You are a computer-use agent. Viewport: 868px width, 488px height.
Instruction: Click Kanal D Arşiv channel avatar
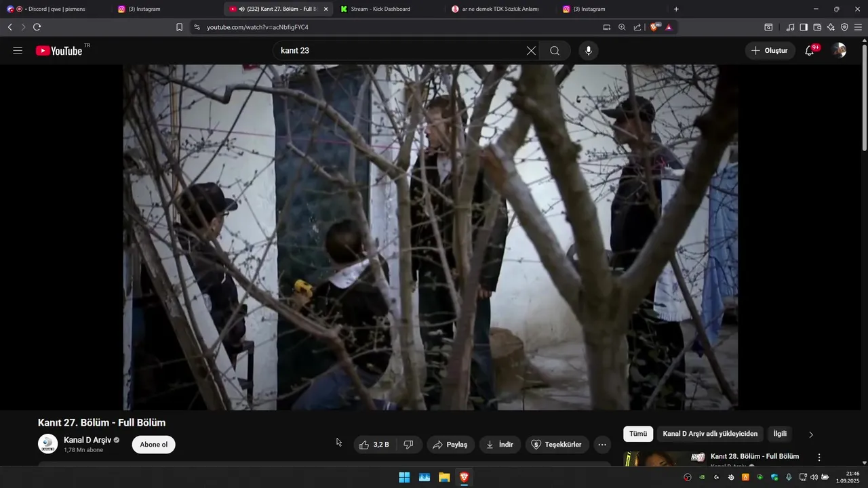tap(47, 445)
